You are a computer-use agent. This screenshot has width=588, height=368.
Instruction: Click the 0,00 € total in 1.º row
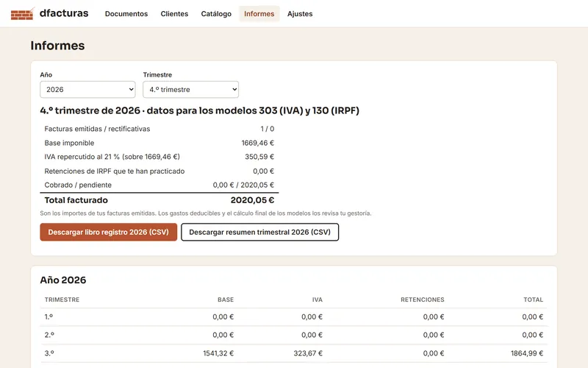click(x=532, y=317)
